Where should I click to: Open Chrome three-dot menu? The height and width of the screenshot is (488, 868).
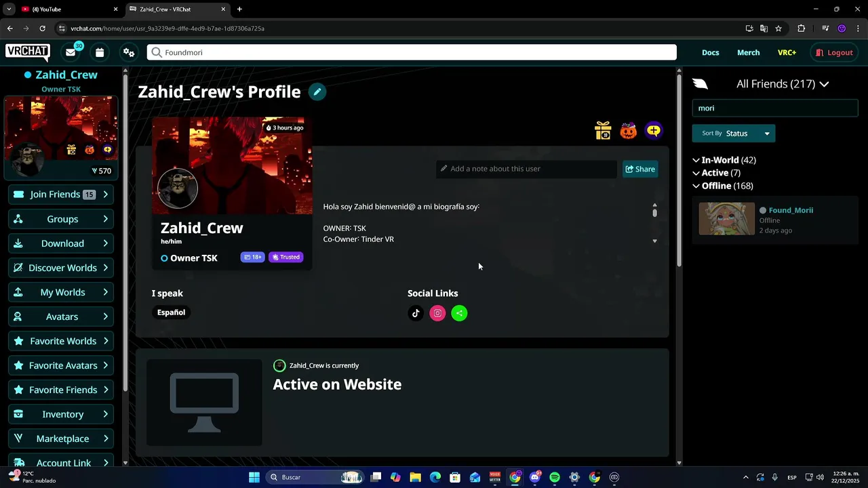pos(859,28)
